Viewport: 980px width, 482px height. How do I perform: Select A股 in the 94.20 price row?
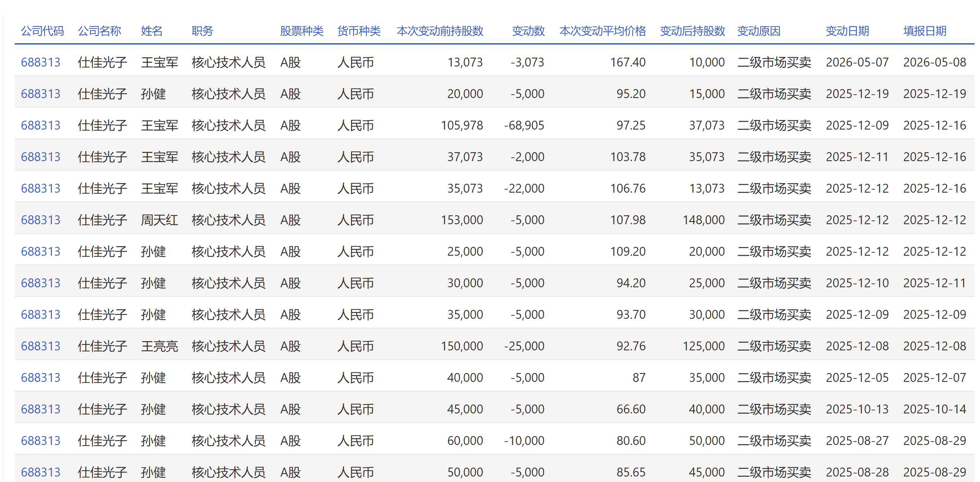point(290,283)
